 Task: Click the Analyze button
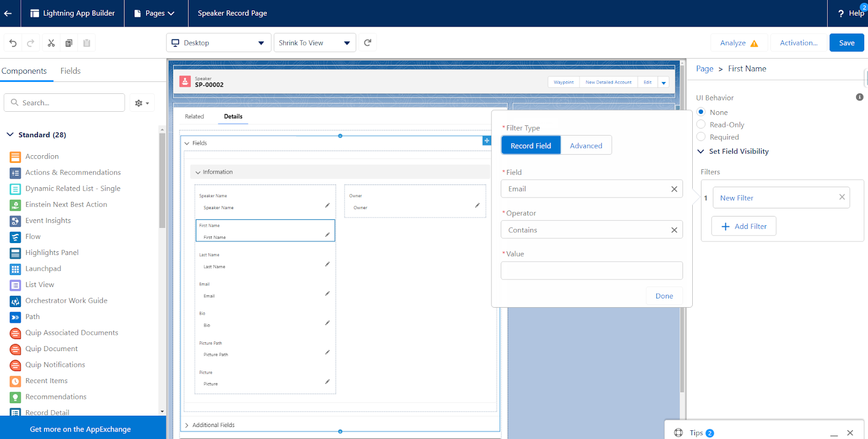point(739,43)
